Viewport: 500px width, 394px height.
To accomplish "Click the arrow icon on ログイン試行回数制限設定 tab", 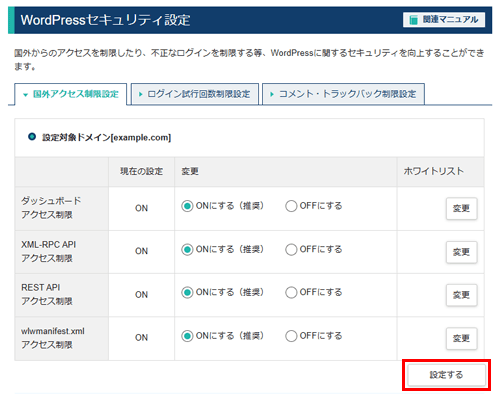I will (x=140, y=95).
